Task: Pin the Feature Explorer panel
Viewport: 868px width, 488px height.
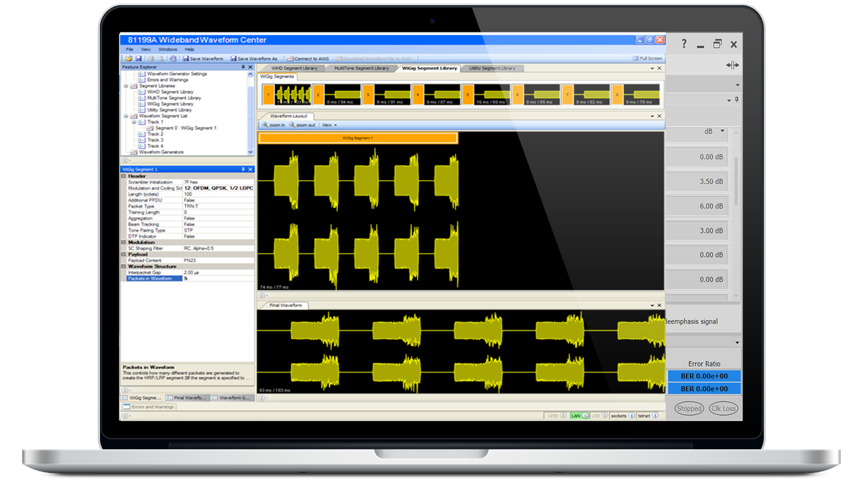Action: click(x=243, y=67)
